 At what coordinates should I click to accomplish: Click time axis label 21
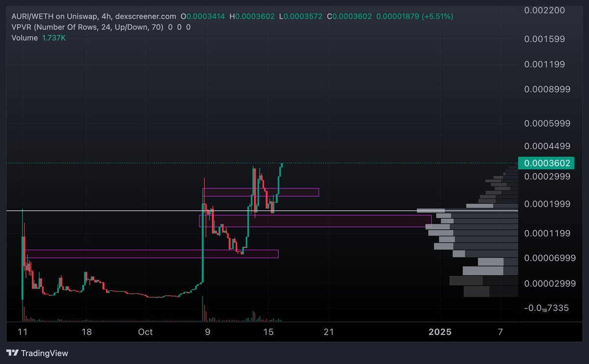[x=328, y=332]
